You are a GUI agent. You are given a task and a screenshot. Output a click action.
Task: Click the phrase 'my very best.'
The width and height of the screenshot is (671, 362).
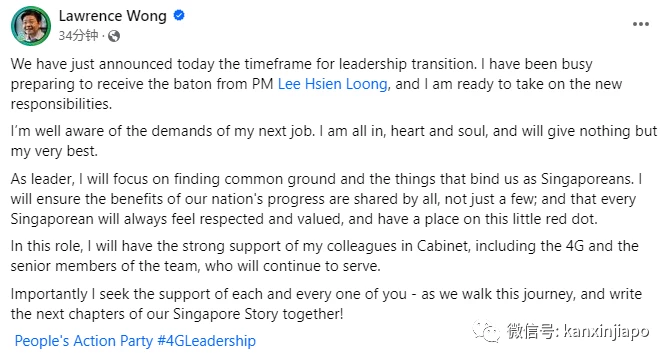54,151
